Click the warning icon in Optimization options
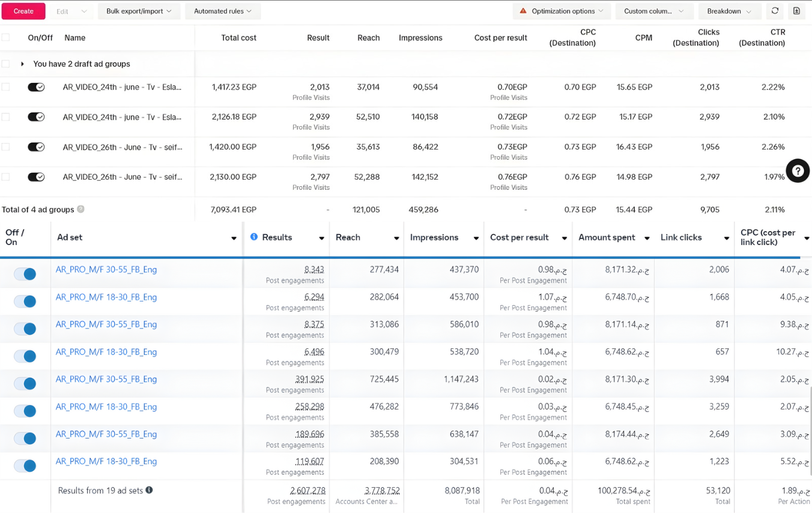This screenshot has width=812, height=513. pos(523,11)
